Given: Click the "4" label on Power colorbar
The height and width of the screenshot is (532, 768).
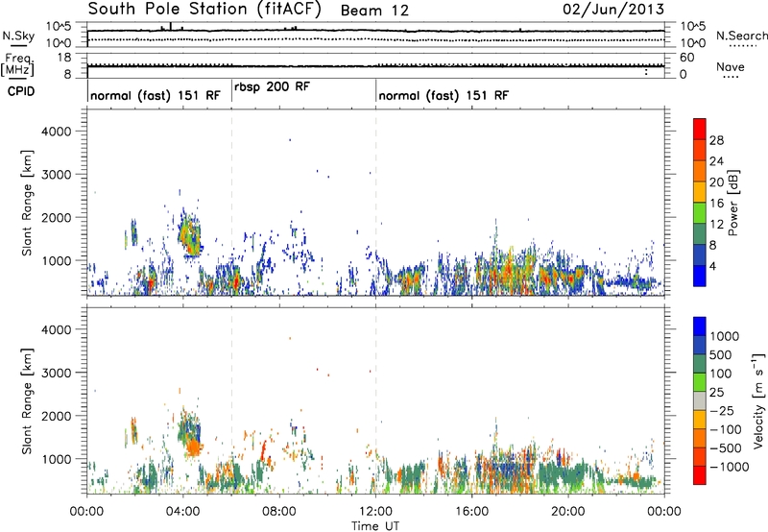Looking at the screenshot, I should click(x=713, y=267).
